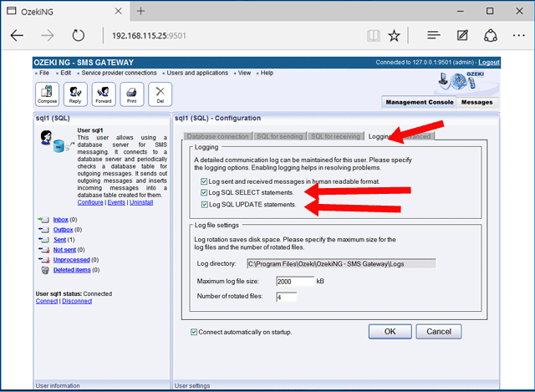Screen dimensions: 535x392
Task: Toggle Log SQL SELECT statements checkbox
Action: click(204, 192)
